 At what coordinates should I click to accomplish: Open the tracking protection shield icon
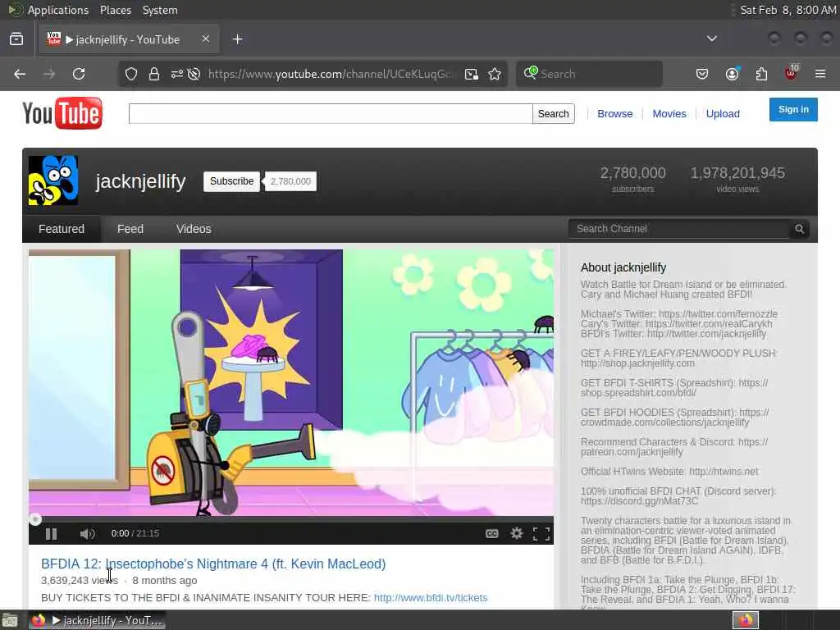(x=131, y=74)
